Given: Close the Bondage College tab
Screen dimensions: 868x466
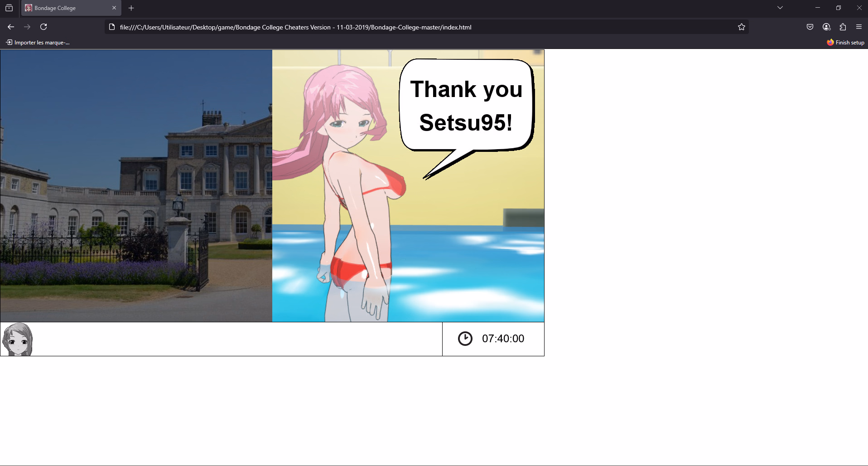Looking at the screenshot, I should [114, 8].
